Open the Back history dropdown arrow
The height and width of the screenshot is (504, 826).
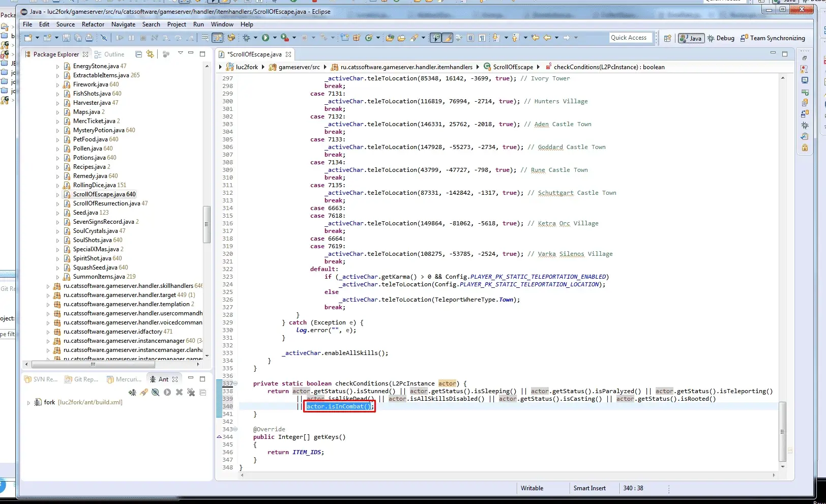556,38
